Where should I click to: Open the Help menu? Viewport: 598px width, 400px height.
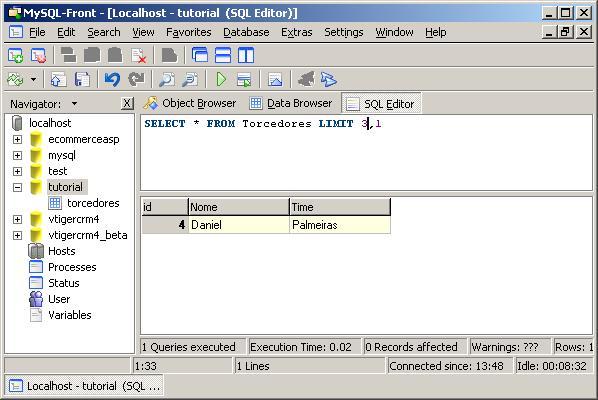click(436, 32)
